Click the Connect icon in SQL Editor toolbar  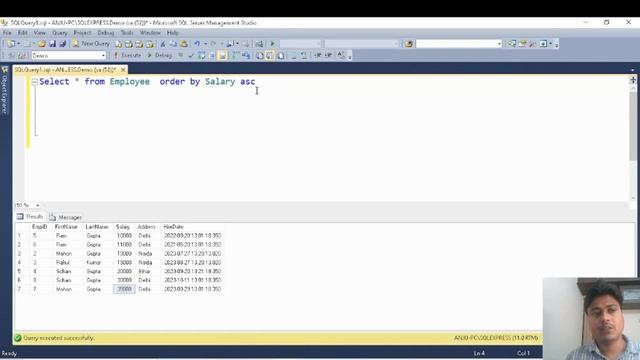pyautogui.click(x=11, y=56)
